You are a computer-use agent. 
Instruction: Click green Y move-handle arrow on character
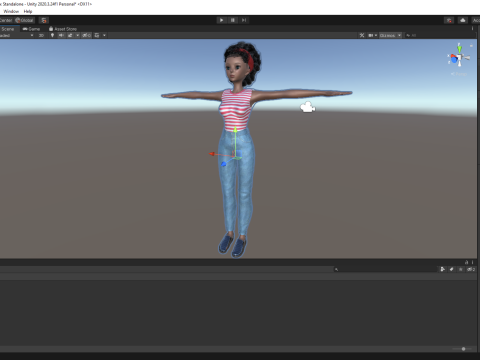tap(235, 130)
